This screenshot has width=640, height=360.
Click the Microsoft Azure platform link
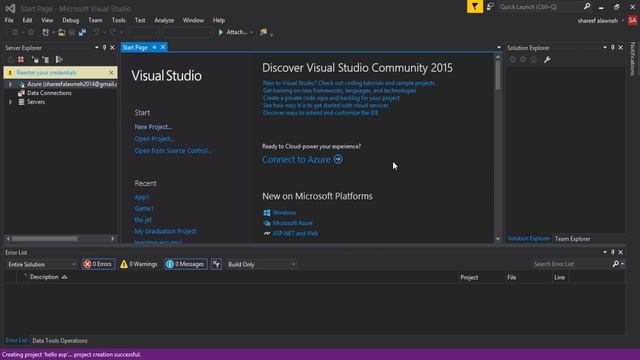click(292, 223)
